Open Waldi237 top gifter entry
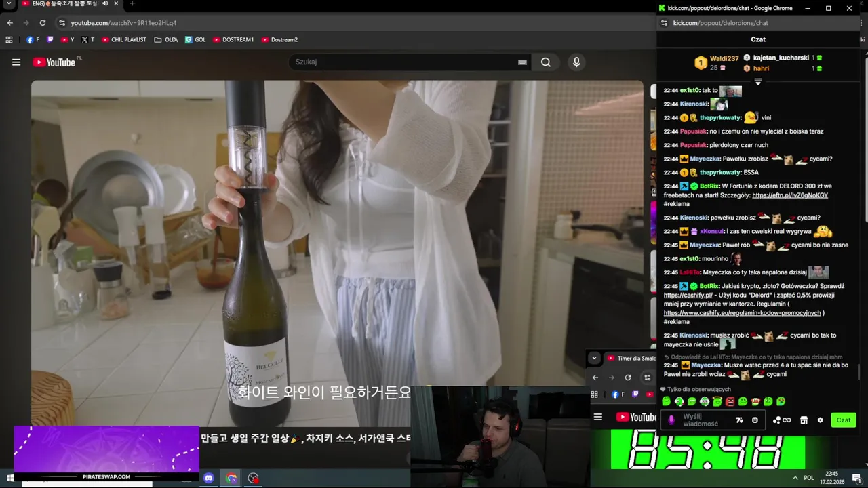The height and width of the screenshot is (488, 868). pyautogui.click(x=716, y=63)
